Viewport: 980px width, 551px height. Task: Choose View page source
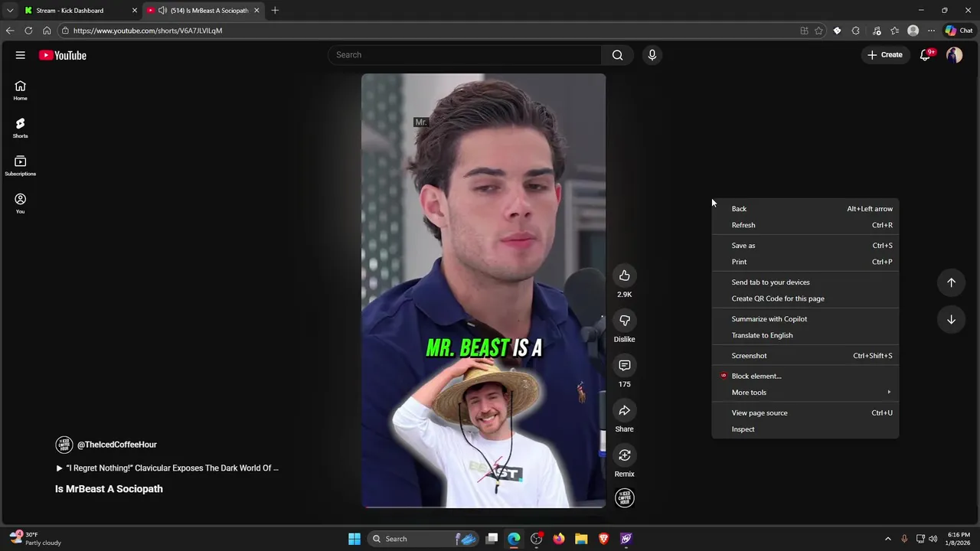tap(805, 413)
